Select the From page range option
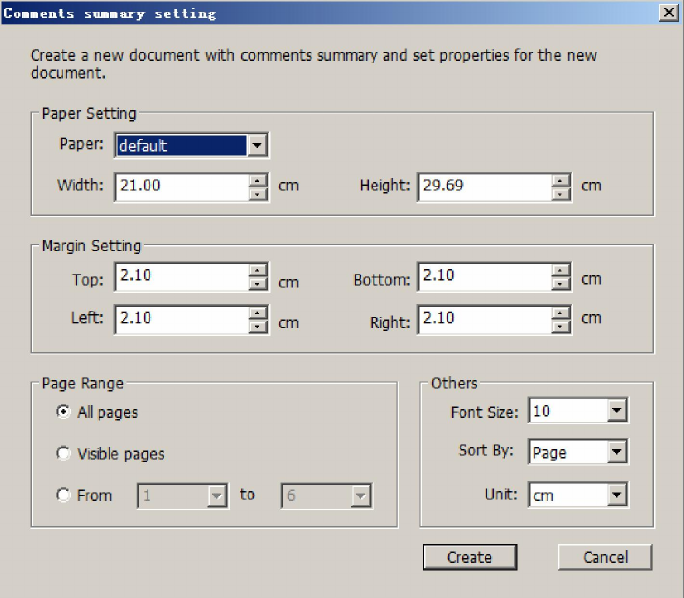This screenshot has height=598, width=684. (x=64, y=495)
